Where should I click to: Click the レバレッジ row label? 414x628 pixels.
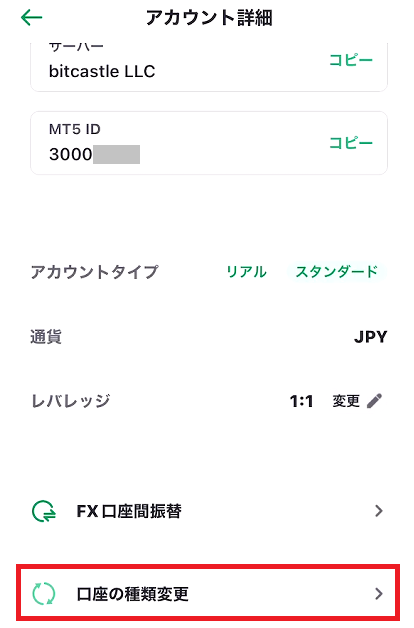(x=70, y=401)
